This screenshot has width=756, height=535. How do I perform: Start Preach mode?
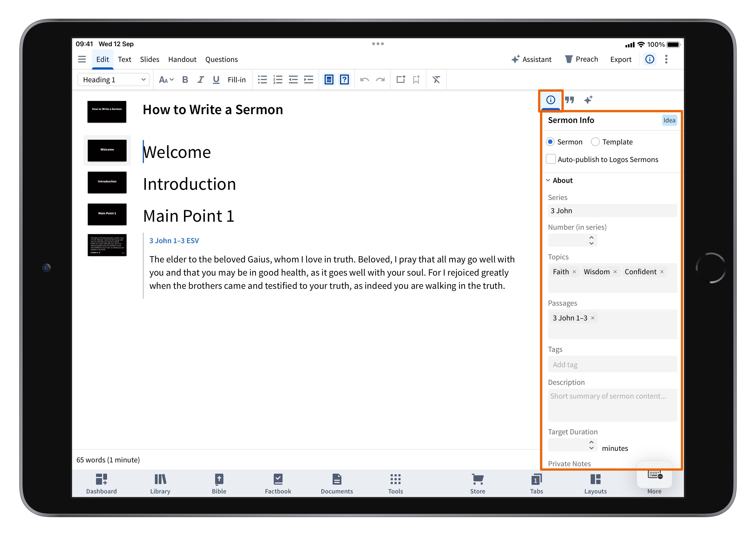pos(581,59)
